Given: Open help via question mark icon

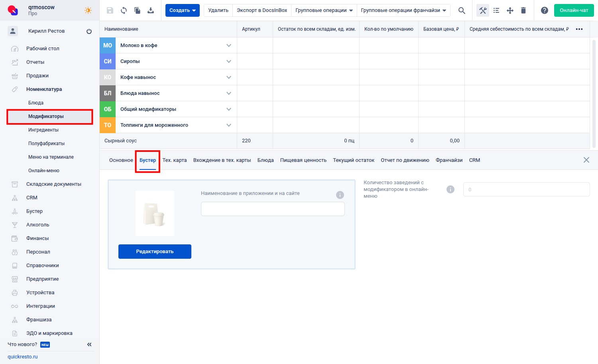Looking at the screenshot, I should (544, 10).
